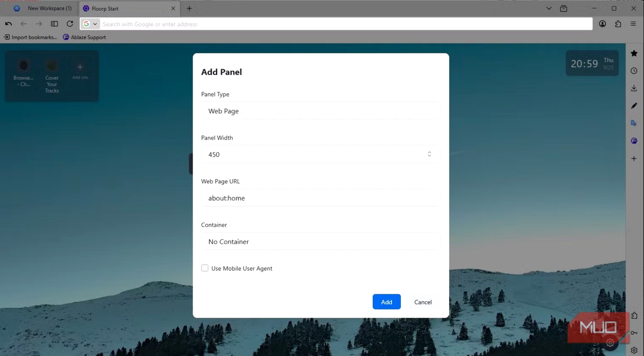Open the Panel Type dropdown
The height and width of the screenshot is (356, 644).
click(320, 111)
